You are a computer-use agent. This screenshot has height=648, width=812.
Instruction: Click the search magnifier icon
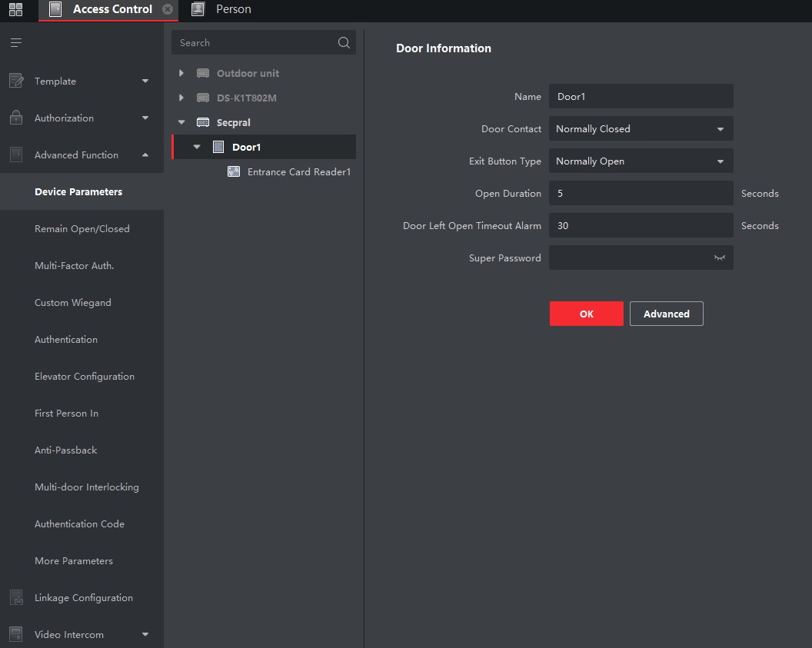344,43
